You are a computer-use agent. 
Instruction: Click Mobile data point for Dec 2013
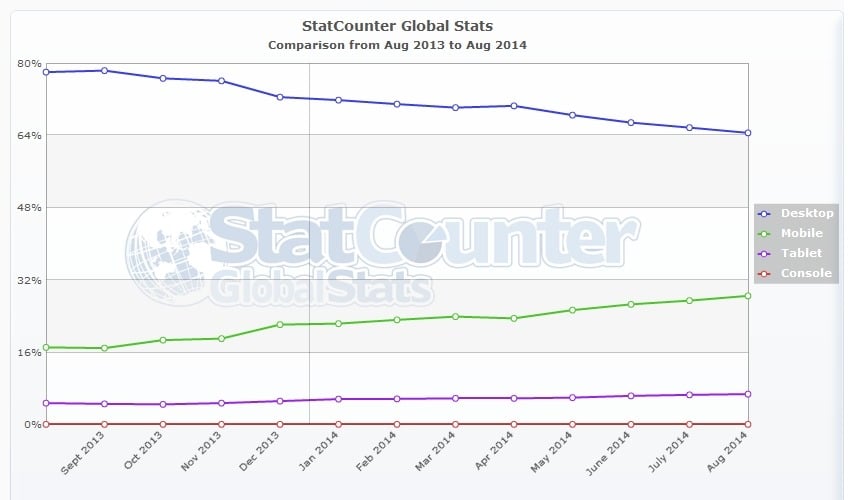pyautogui.click(x=280, y=324)
